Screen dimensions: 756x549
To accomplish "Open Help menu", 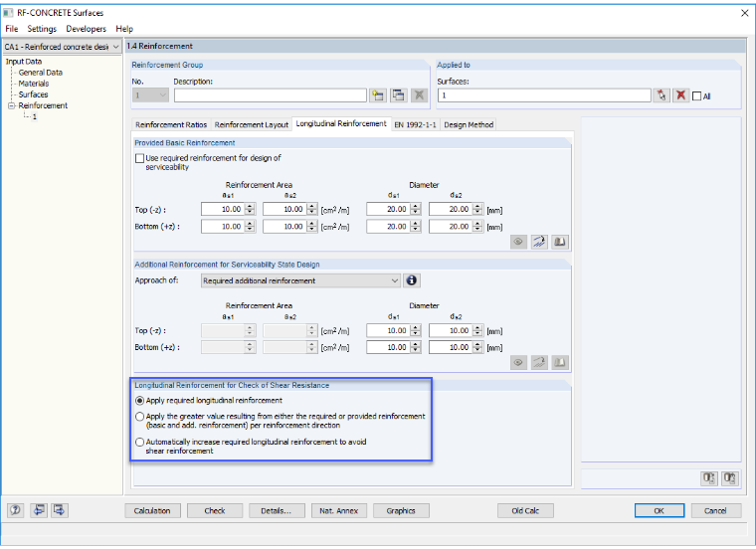I will coord(124,29).
